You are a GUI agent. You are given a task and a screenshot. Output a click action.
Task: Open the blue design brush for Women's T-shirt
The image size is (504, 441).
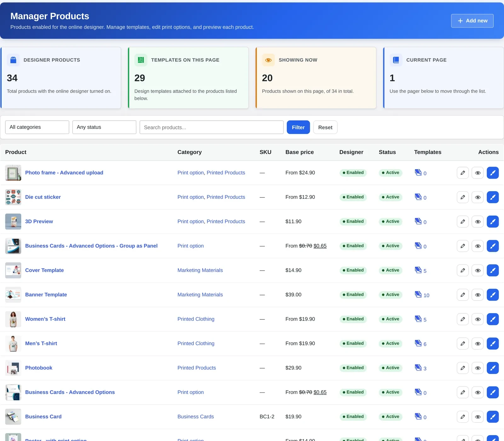(493, 319)
